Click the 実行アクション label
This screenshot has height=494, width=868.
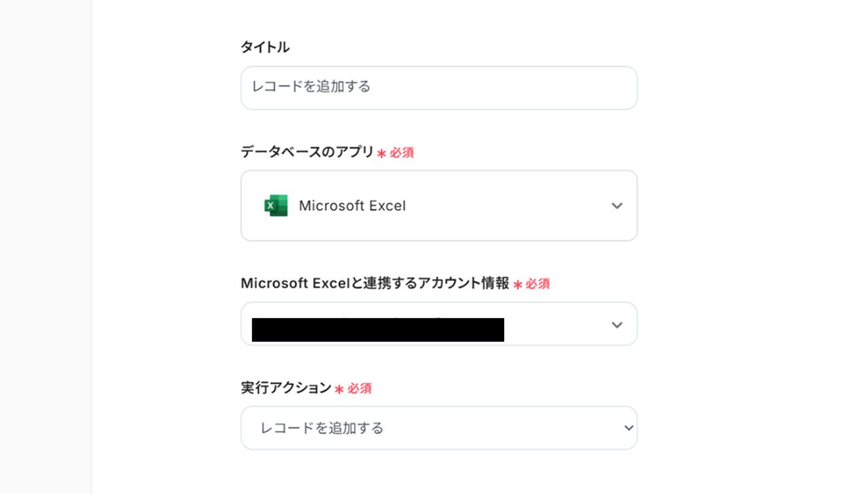286,388
